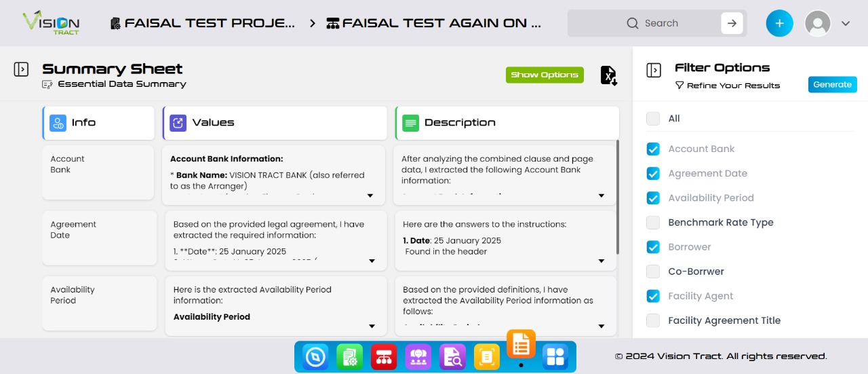Click the funnel icon by Refine Your Results
The width and height of the screenshot is (868, 374).
679,86
